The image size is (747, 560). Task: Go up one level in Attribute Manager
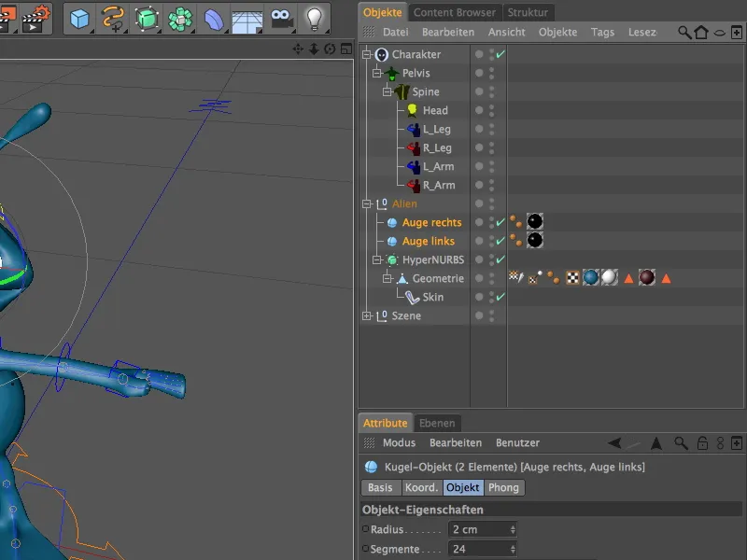656,443
